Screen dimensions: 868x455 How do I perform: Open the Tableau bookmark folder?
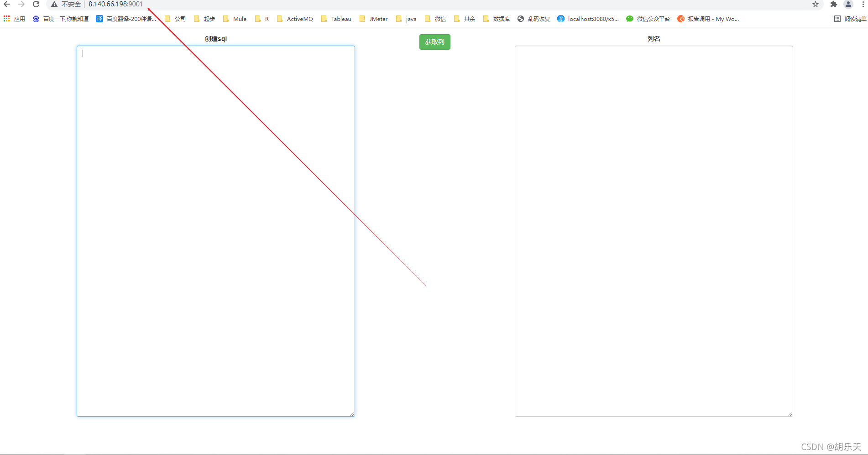point(336,19)
